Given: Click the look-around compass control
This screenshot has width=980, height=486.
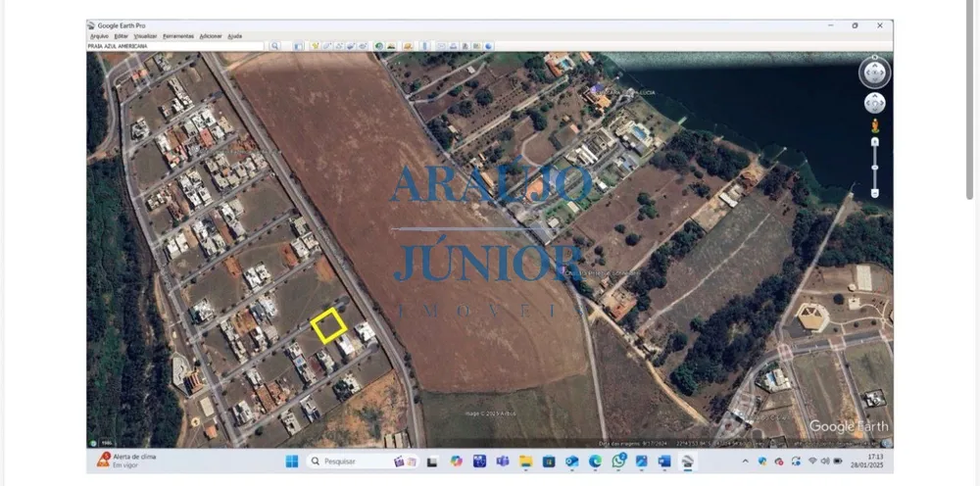Looking at the screenshot, I should pyautogui.click(x=874, y=73).
